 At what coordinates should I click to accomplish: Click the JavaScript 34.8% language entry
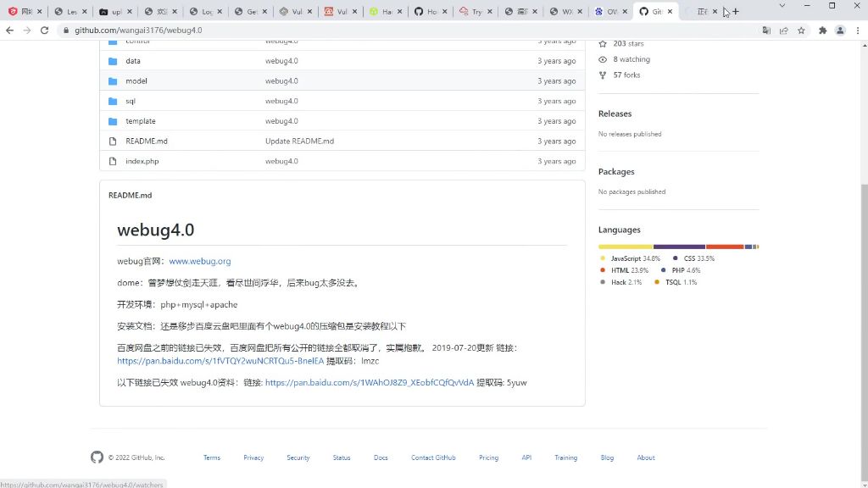[x=630, y=258]
